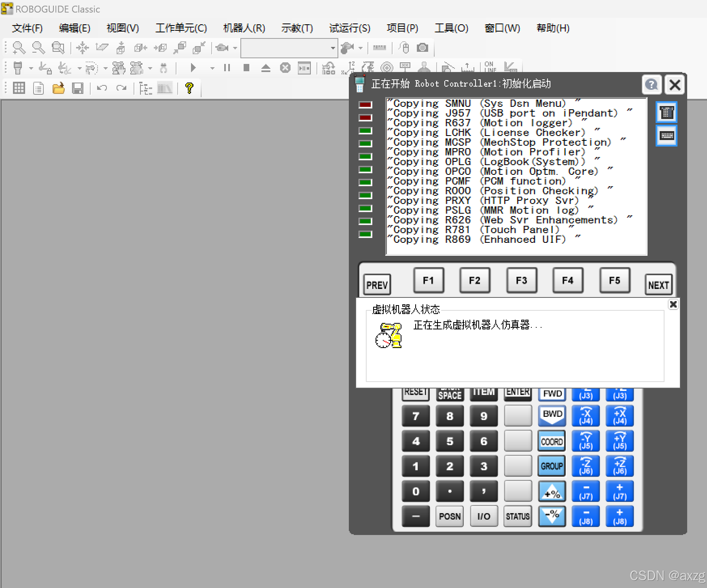Click the stop square button

pyautogui.click(x=246, y=68)
